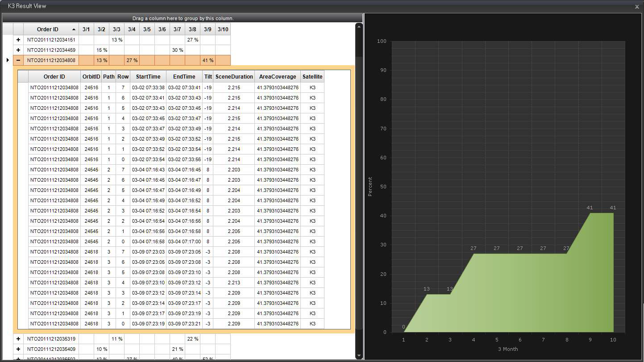Select the EndTime cell 03-02 07:33:56

(x=184, y=159)
